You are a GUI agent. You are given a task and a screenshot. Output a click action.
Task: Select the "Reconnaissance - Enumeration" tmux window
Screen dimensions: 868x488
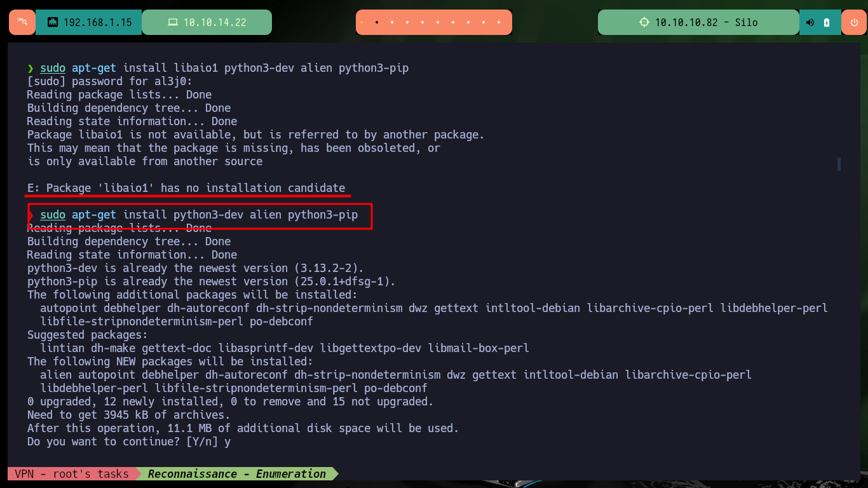tap(236, 473)
